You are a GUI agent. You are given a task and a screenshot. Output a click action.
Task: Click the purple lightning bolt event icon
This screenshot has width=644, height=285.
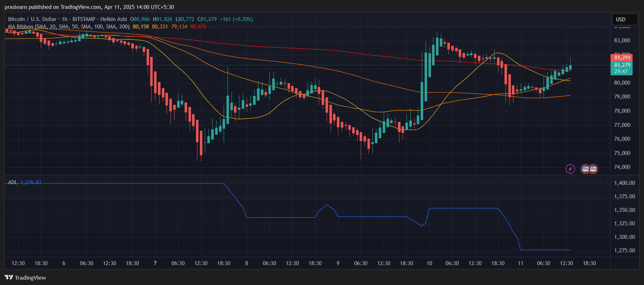pyautogui.click(x=570, y=169)
